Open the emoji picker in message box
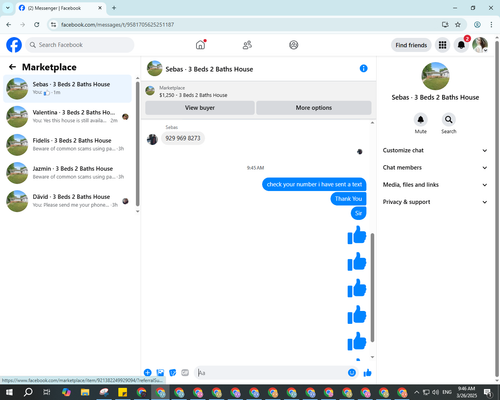Screen dimensions: 500x400 (x=352, y=373)
